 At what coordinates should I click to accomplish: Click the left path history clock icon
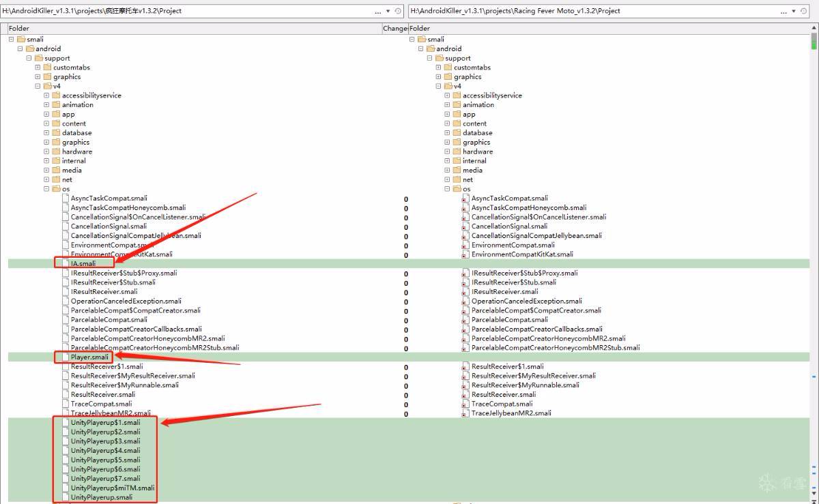398,11
